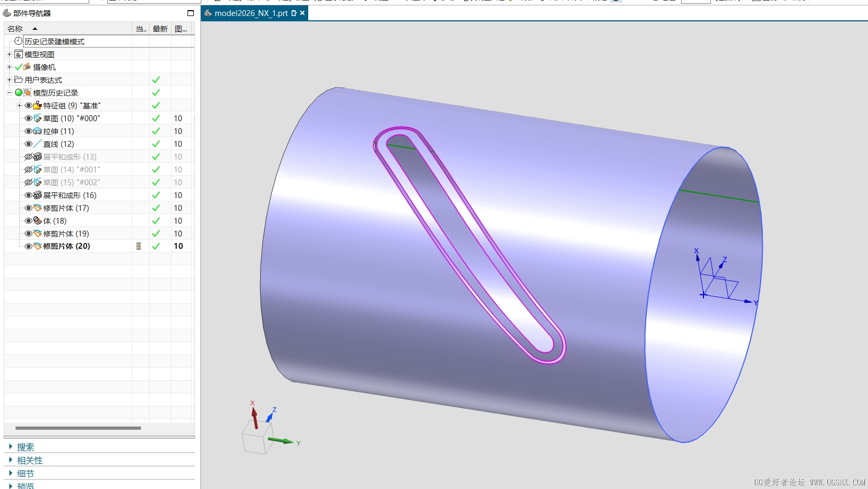Image resolution: width=868 pixels, height=489 pixels.
Task: Expand the 相关性 section
Action: coord(10,460)
